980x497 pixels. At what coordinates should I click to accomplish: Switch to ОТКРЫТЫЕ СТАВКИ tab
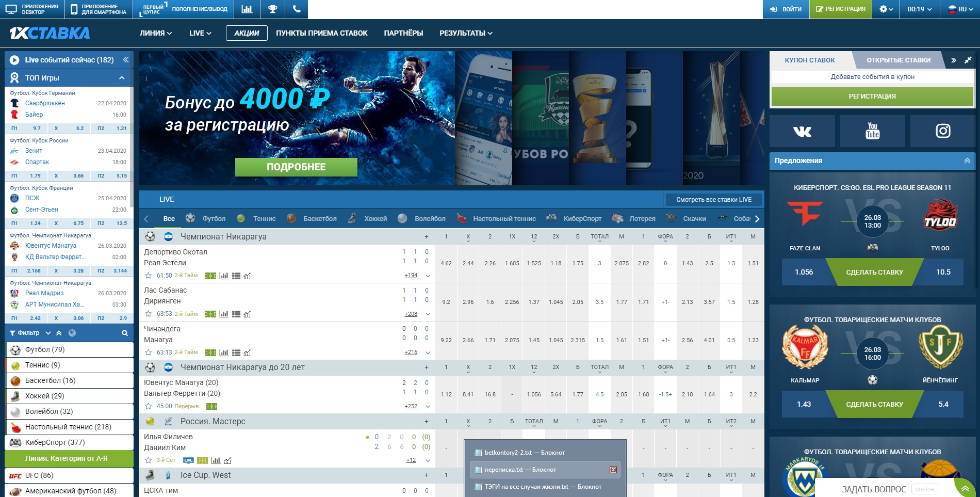(899, 60)
